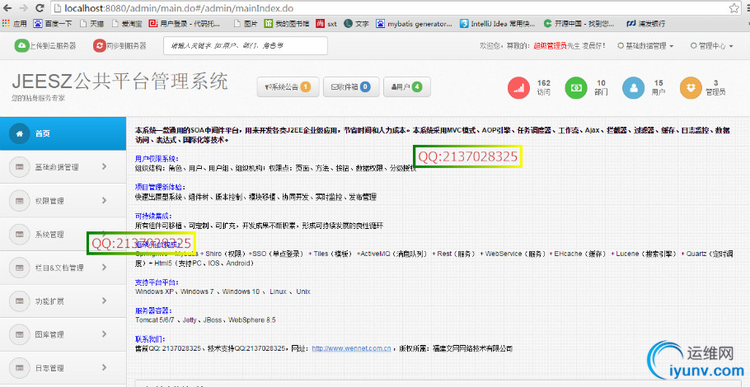Expand the first sidebar menu chevron below Home
Image resolution: width=750 pixels, height=387 pixels.
point(104,166)
